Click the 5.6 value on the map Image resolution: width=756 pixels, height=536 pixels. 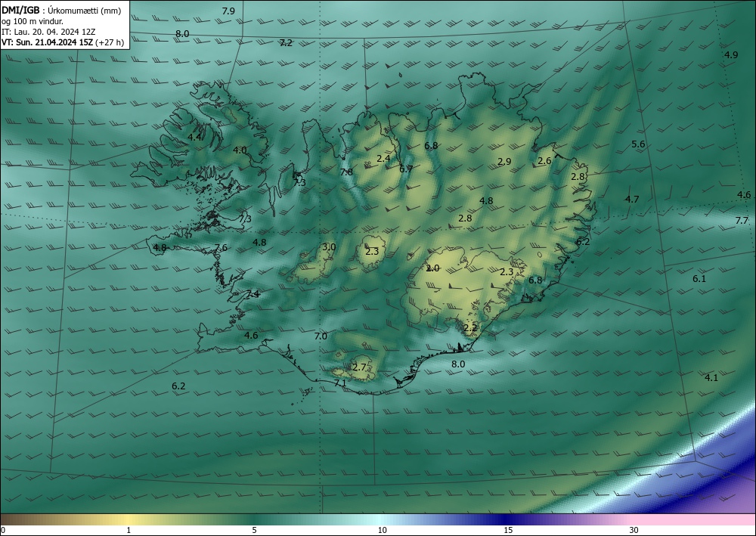click(x=638, y=144)
